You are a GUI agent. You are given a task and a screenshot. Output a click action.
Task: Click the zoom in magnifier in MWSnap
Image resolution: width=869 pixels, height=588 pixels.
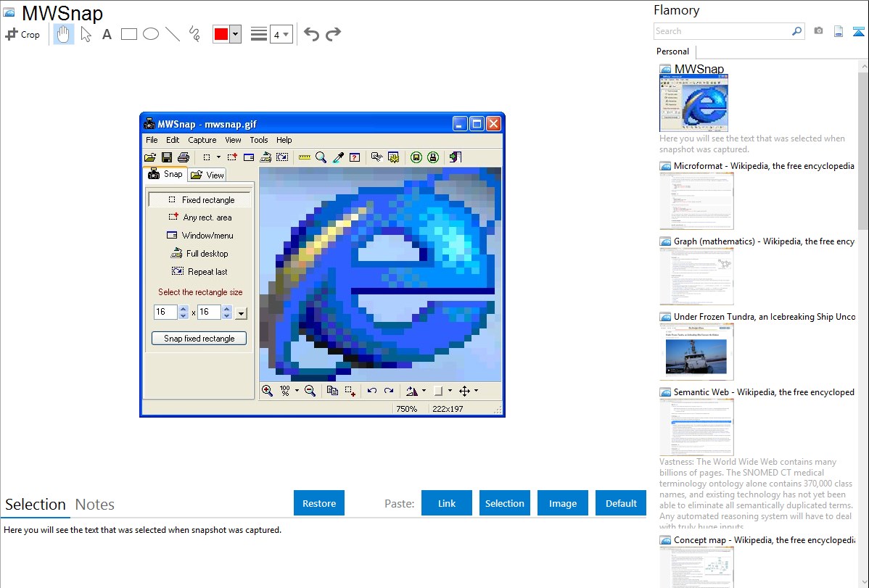(267, 391)
